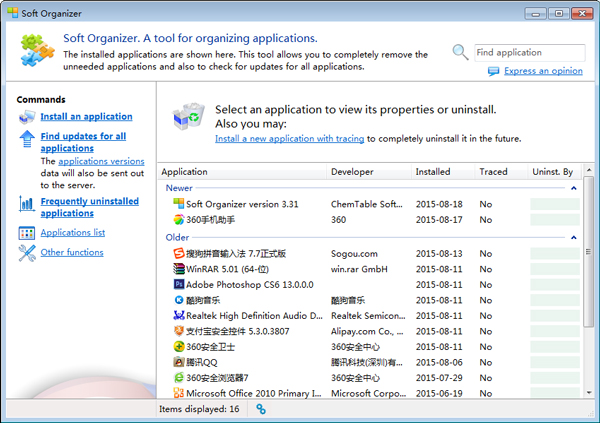The image size is (600, 423).
Task: Click the Microsoft Office 2010 icon
Action: click(178, 393)
